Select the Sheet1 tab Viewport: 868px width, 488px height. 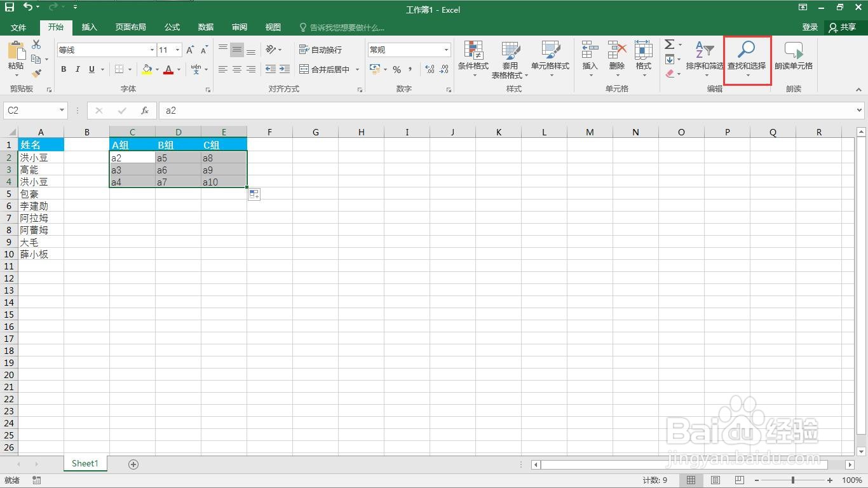(x=85, y=464)
